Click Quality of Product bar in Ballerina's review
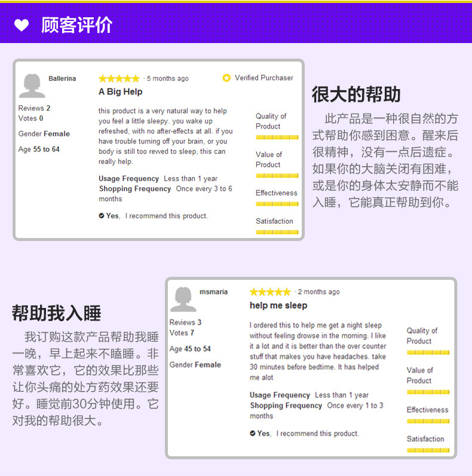This screenshot has width=472, height=476. [277, 137]
